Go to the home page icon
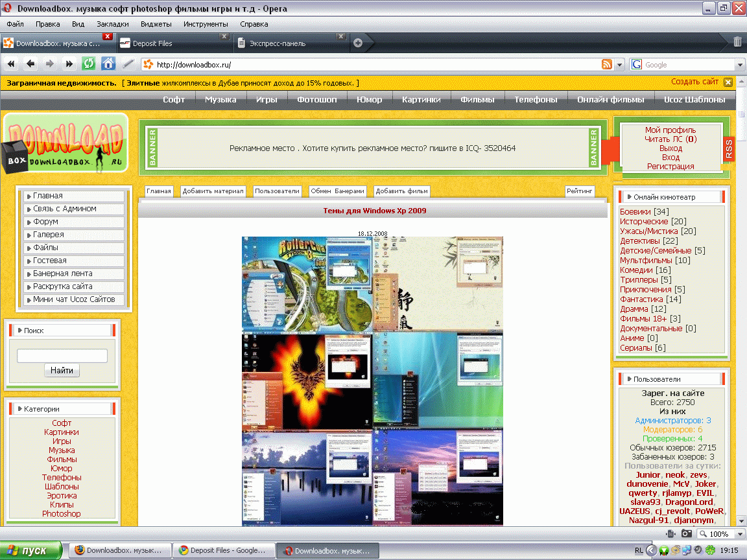The width and height of the screenshot is (747, 560). point(108,64)
